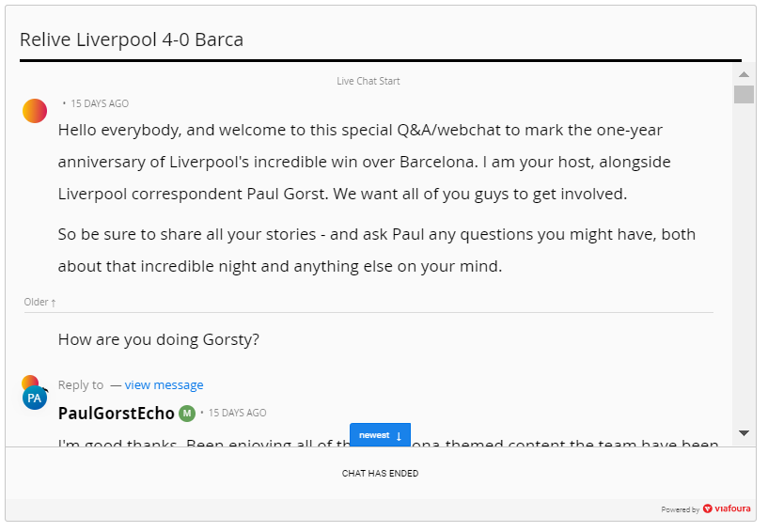Load older messages with Older arrow
Image resolution: width=768 pixels, height=532 pixels.
click(40, 303)
